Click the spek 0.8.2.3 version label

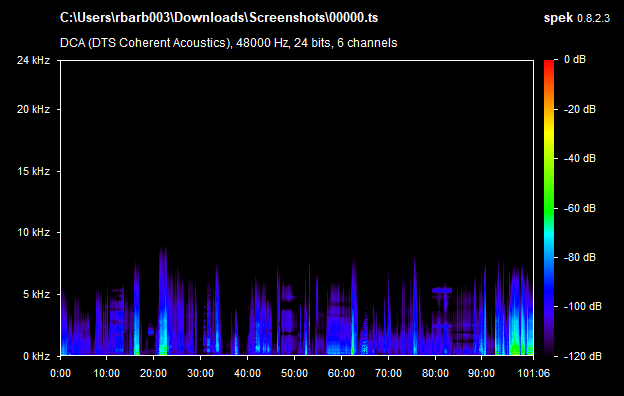click(x=577, y=18)
